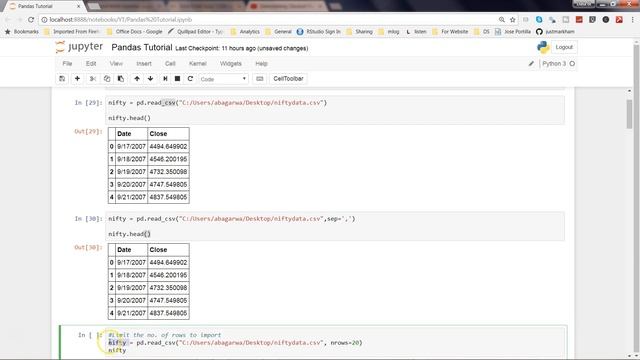Open the Sharing bookmarks folder
This screenshot has width=640, height=360.
click(x=360, y=31)
